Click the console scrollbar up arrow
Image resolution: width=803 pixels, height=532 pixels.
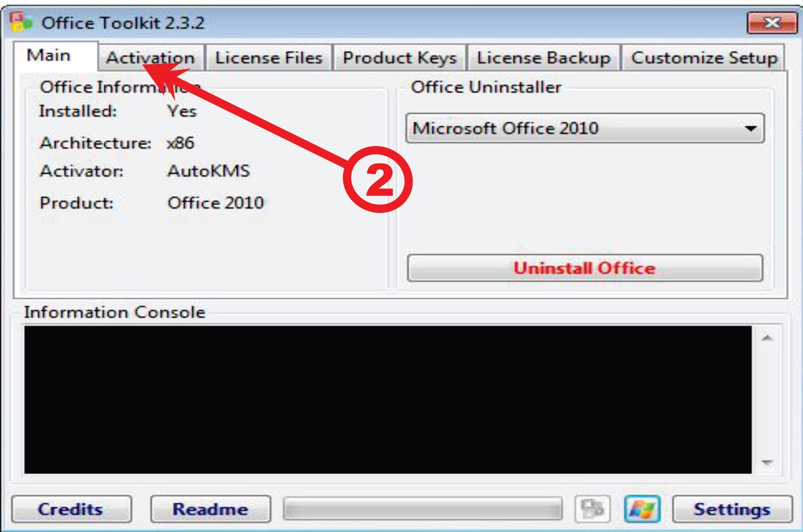point(767,338)
